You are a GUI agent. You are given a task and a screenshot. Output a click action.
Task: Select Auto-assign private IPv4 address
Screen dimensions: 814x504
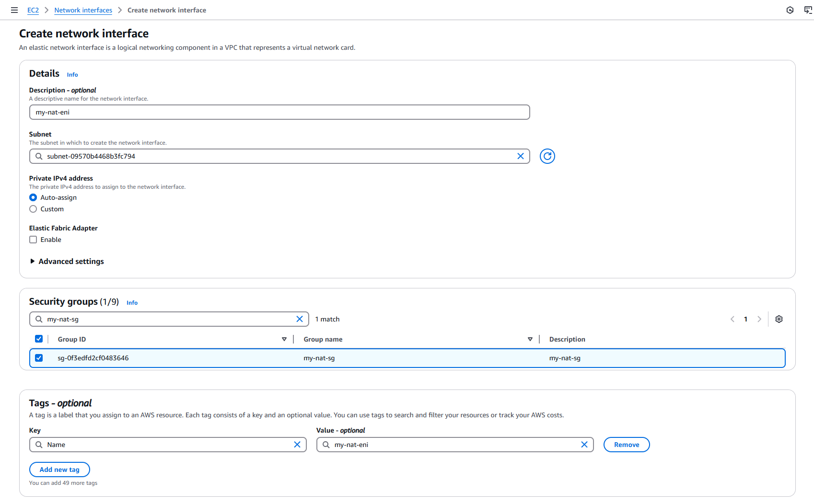pos(33,197)
